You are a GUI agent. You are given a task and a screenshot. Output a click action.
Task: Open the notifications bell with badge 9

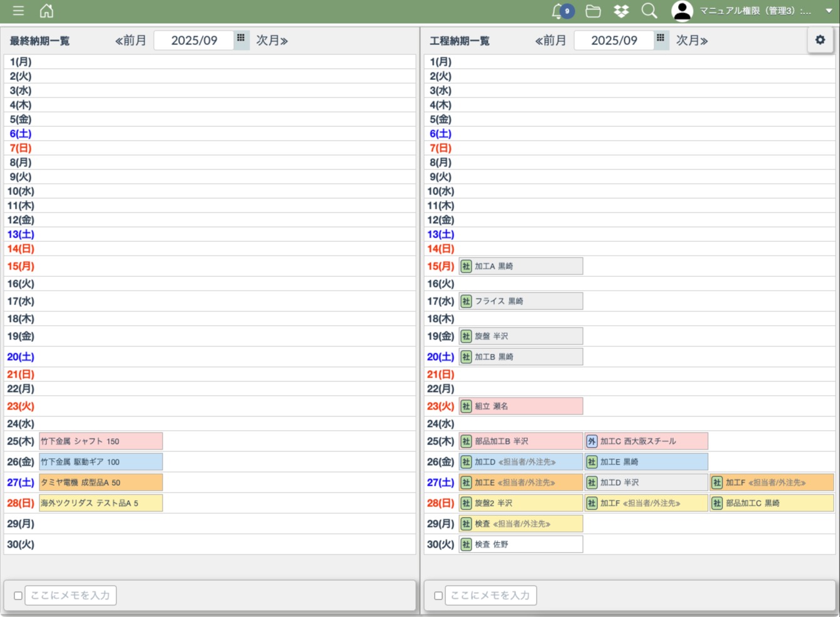(x=560, y=11)
